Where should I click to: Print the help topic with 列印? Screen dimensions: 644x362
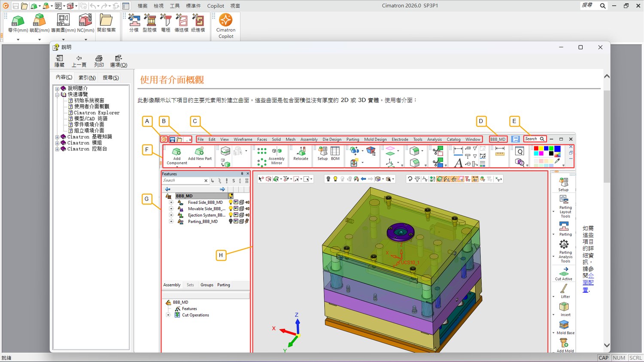click(99, 61)
